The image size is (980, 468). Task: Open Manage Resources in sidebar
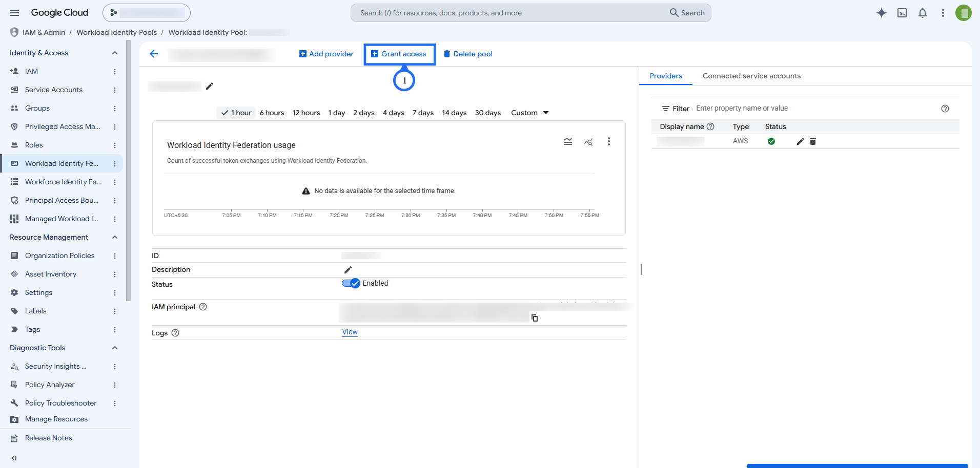[x=56, y=419]
